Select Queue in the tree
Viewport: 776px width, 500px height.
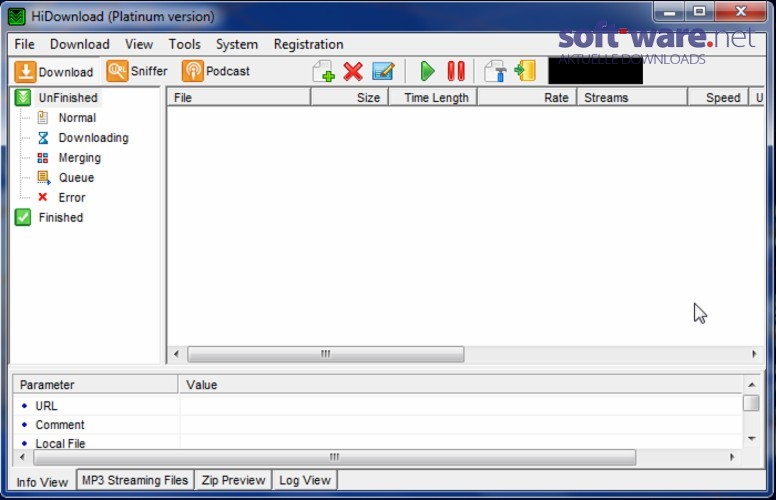click(x=76, y=178)
